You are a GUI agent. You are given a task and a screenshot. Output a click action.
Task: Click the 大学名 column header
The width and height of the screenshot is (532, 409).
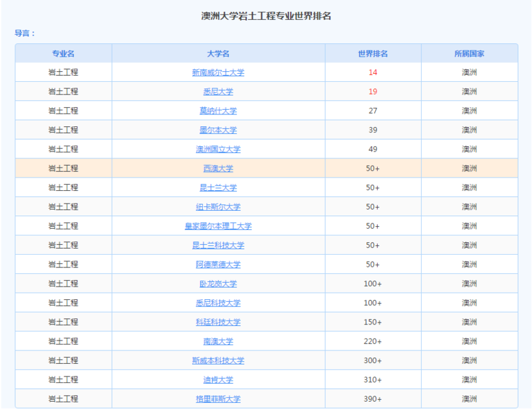pos(218,54)
